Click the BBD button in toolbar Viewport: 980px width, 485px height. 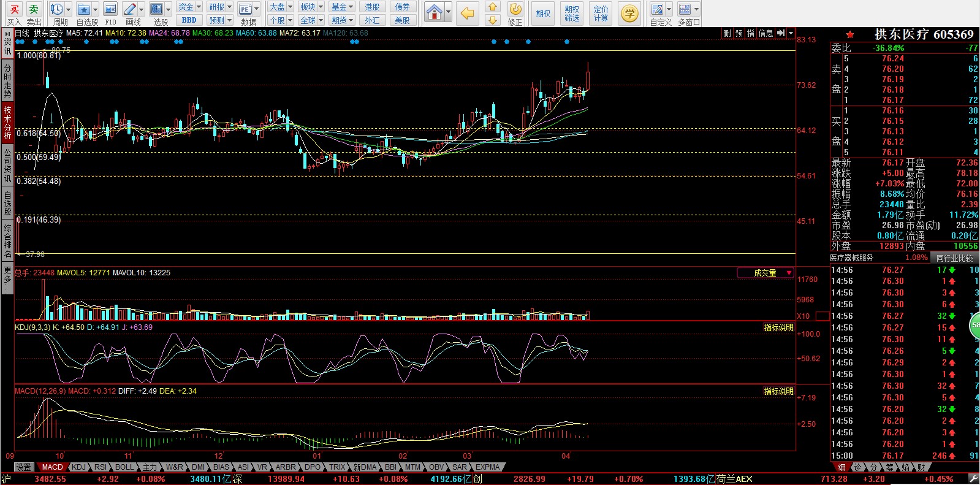coord(189,20)
